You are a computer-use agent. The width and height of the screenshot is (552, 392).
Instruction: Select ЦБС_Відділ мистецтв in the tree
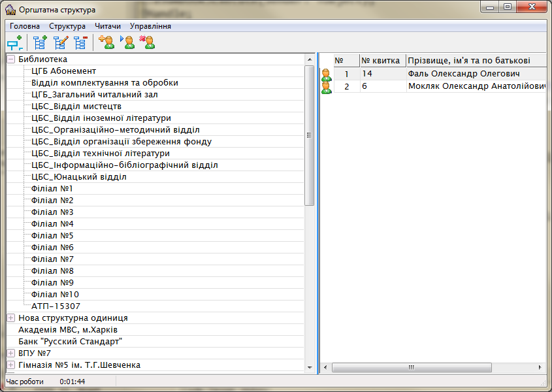[x=76, y=106]
